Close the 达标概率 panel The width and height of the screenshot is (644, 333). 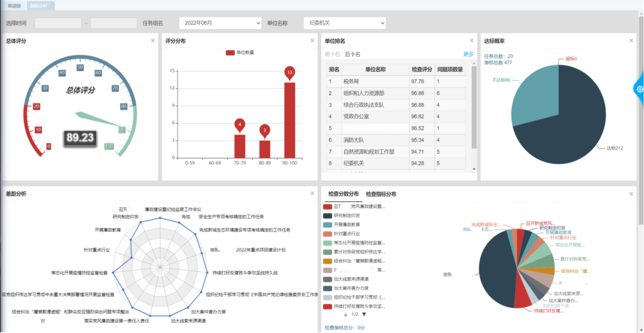click(x=631, y=41)
